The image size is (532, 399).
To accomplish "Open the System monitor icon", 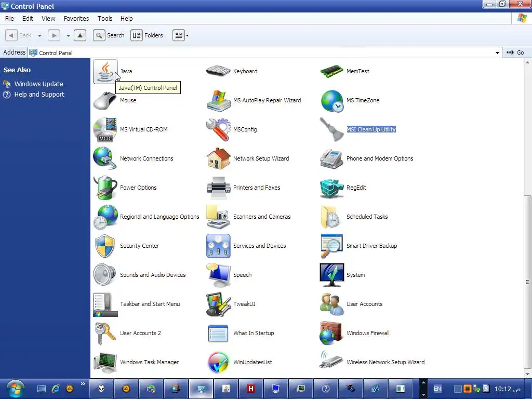I will point(331,275).
